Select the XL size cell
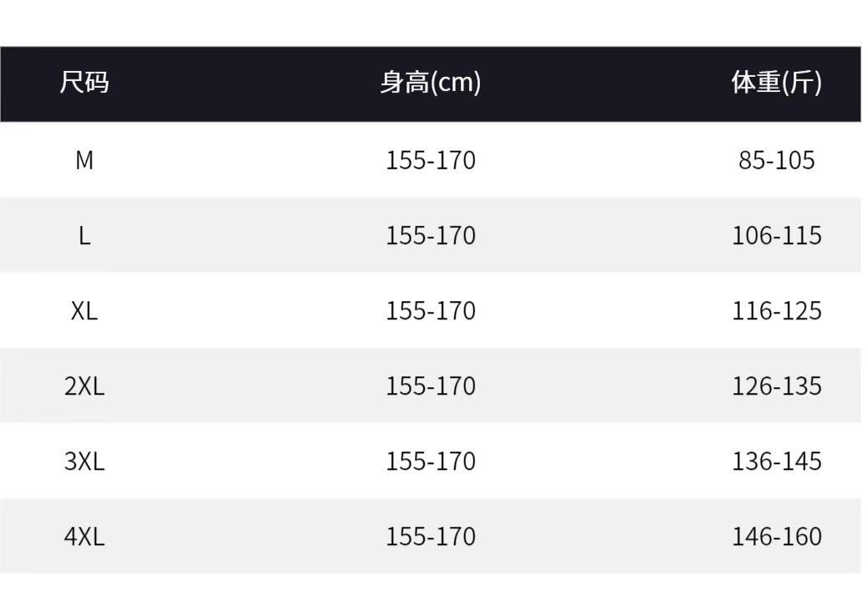This screenshot has height=597, width=868. click(84, 310)
